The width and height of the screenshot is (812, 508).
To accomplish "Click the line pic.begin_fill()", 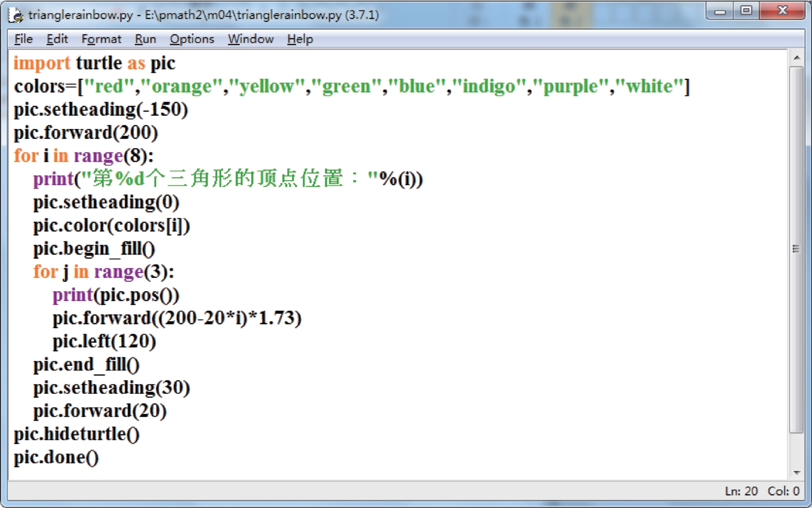I will 94,249.
